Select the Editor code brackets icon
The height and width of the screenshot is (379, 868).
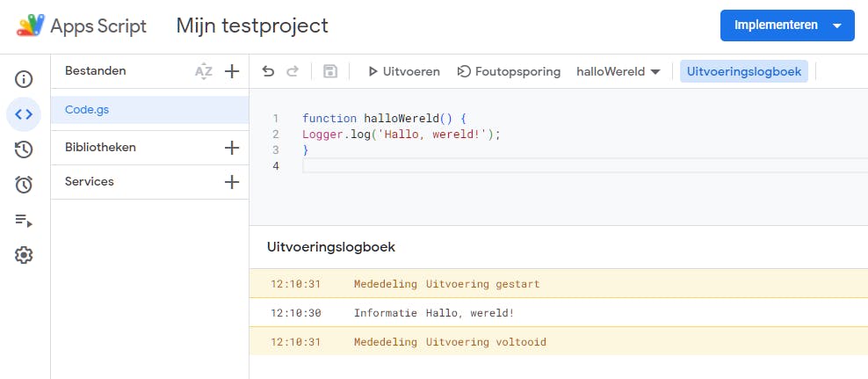(24, 114)
